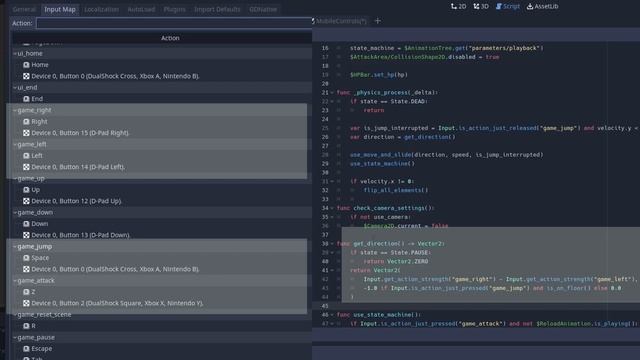Image resolution: width=640 pixels, height=360 pixels.
Task: Open the AssetLib workspace
Action: (542, 7)
